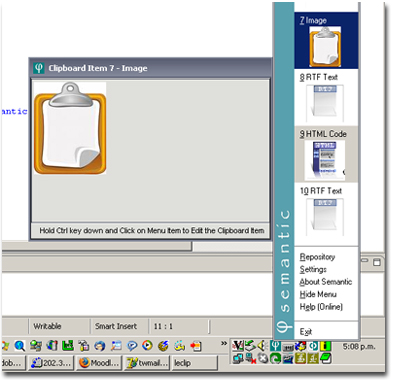Screen dimensions: 394x381
Task: Click the Semantic phi icon in system tray
Action: 275,346
